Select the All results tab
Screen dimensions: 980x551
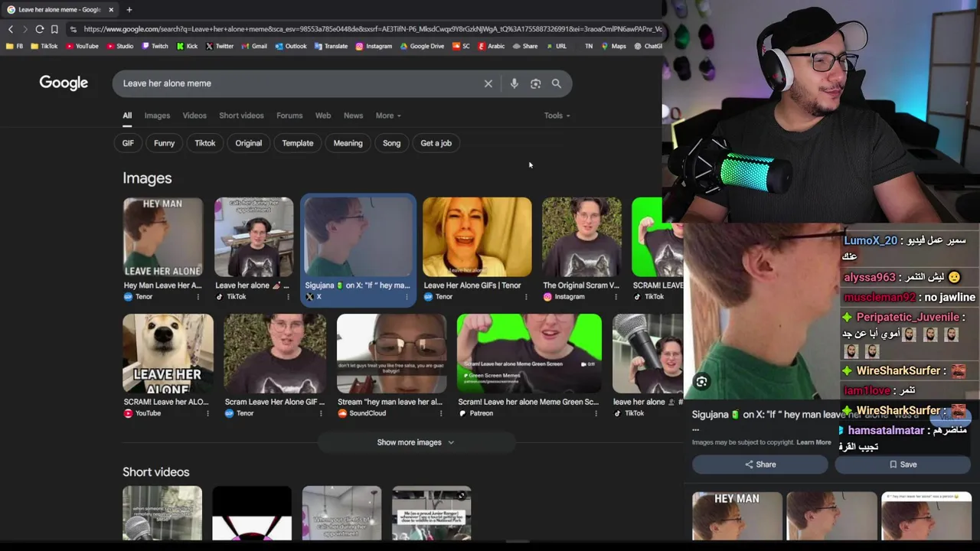(x=127, y=116)
